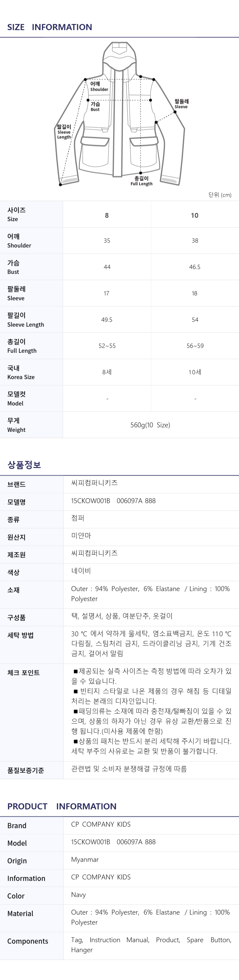
Task: Click the CP COMPANY KIDS Brand value
Action: [x=101, y=824]
